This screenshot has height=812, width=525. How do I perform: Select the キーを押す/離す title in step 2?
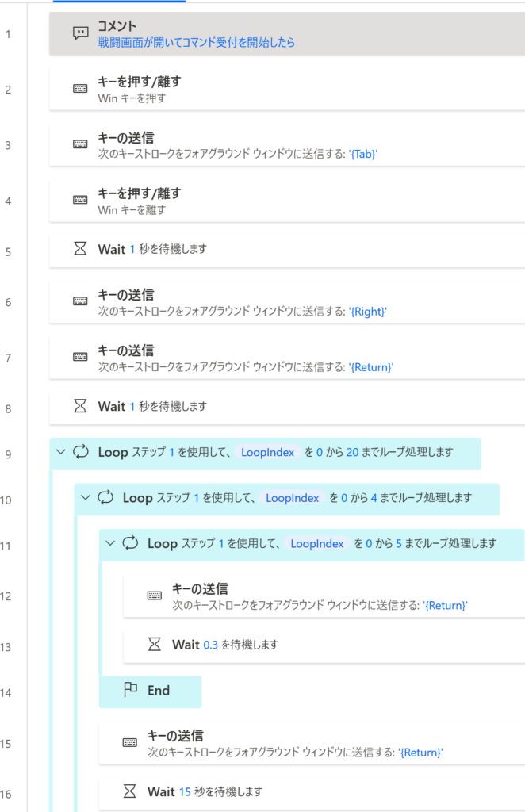(140, 82)
